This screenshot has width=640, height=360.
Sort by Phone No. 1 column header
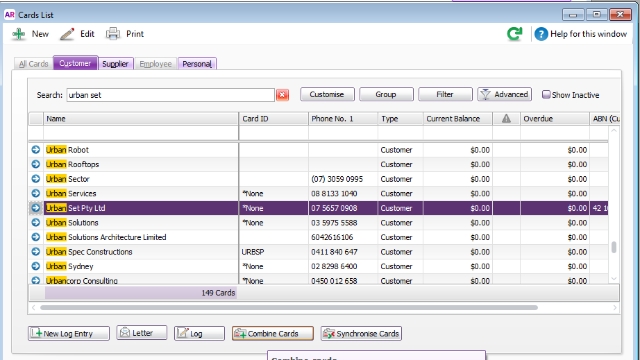pyautogui.click(x=343, y=119)
